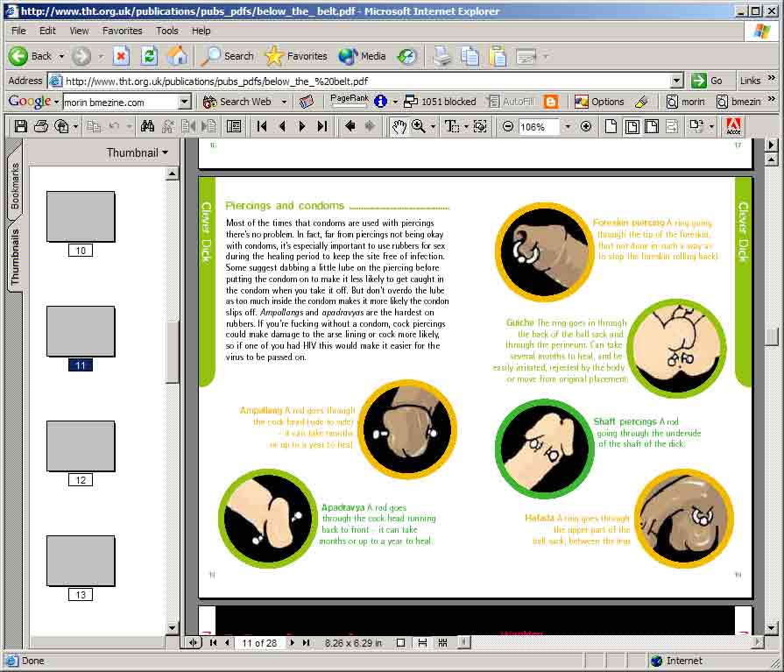
Task: Click the Print icon in Adobe toolbar
Action: click(41, 126)
